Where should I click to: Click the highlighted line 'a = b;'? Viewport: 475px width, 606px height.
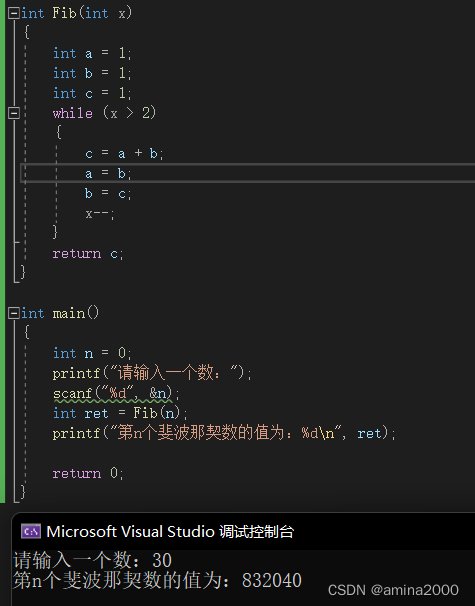pyautogui.click(x=108, y=173)
